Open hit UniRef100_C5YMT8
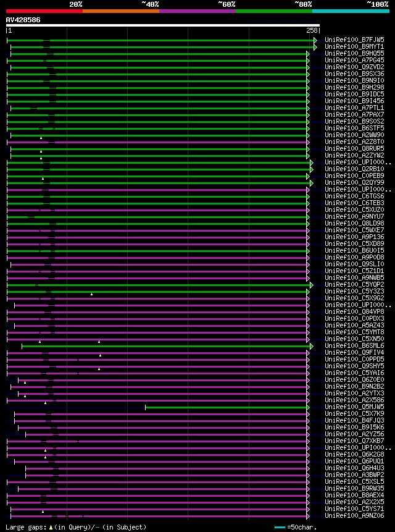The image size is (395, 532). [x=354, y=332]
